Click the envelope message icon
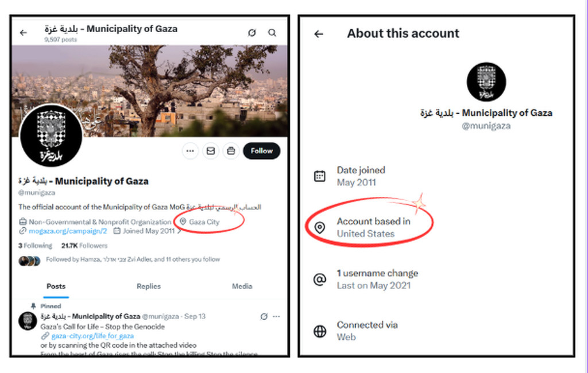588x373 pixels. pyautogui.click(x=211, y=151)
